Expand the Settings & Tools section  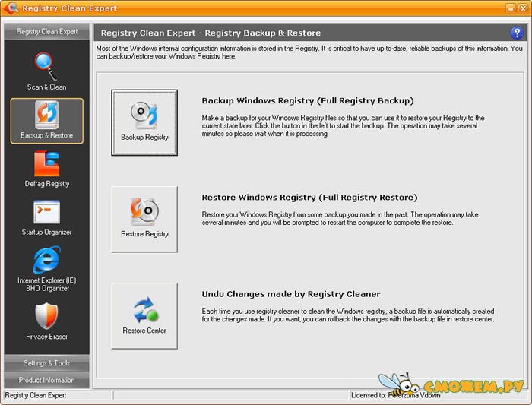click(x=47, y=363)
